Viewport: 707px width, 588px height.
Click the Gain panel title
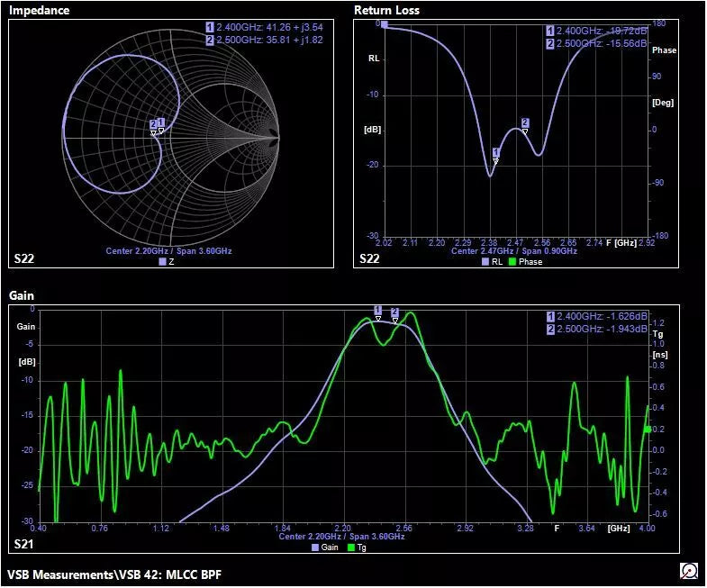coord(22,296)
